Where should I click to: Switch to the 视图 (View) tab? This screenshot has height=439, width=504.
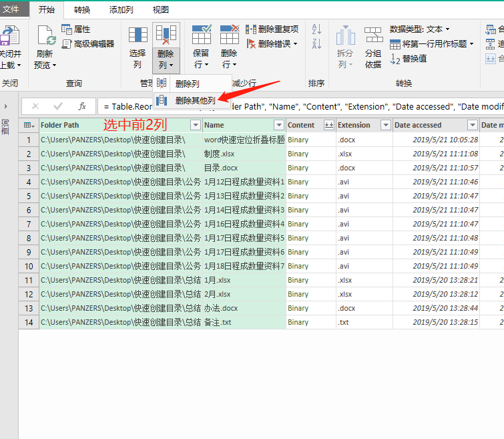[161, 9]
